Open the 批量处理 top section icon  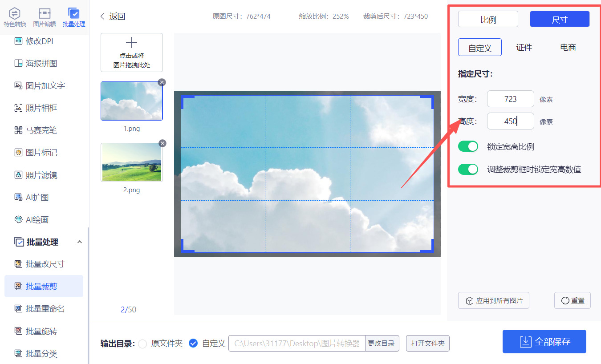click(74, 13)
